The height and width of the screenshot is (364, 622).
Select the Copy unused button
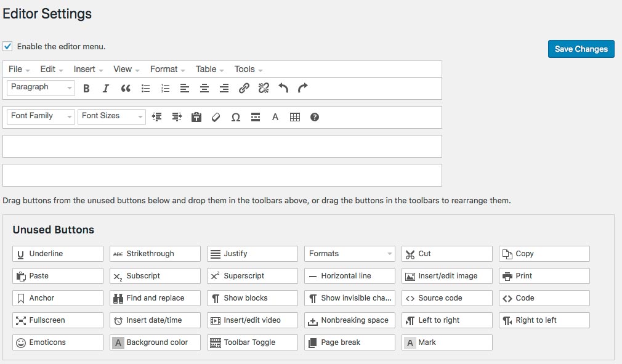pos(544,254)
